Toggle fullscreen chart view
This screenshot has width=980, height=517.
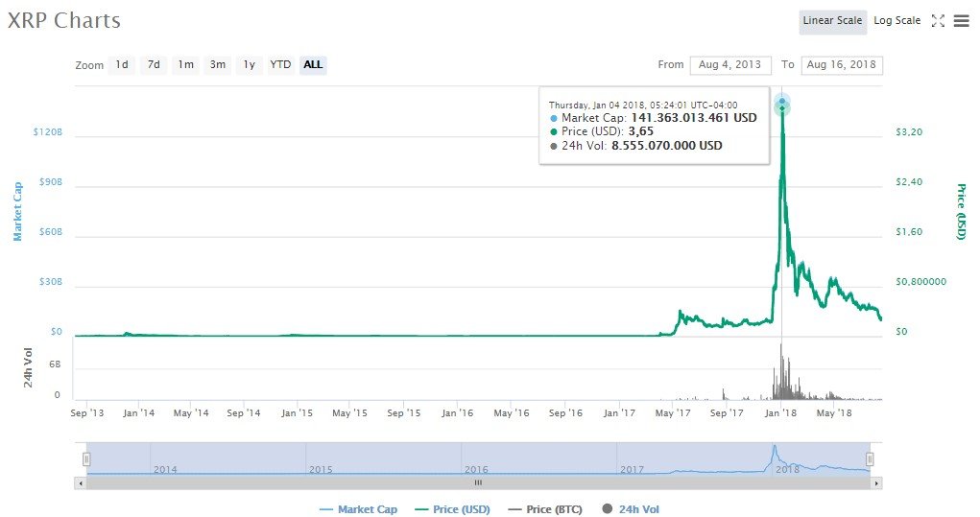click(938, 20)
